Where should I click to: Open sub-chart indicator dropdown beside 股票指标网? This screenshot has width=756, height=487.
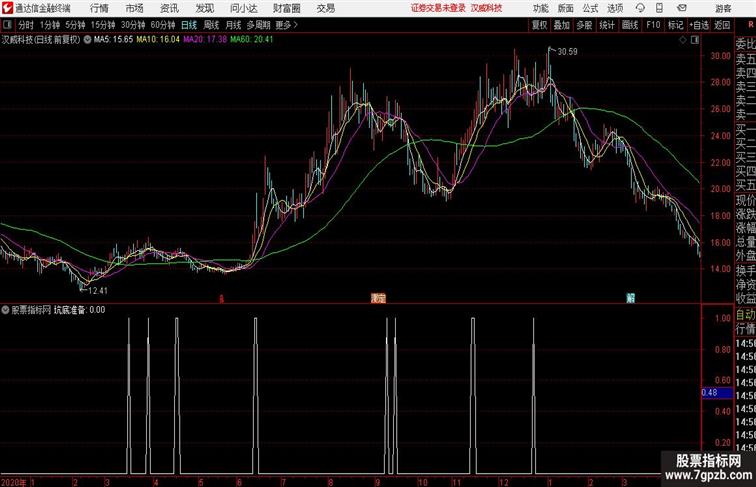tap(6, 310)
